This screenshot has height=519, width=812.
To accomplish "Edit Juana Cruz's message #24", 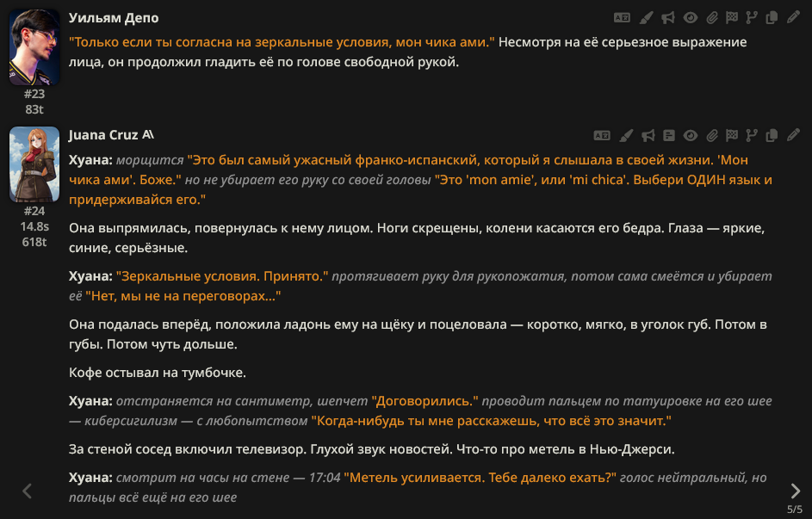I will click(793, 135).
